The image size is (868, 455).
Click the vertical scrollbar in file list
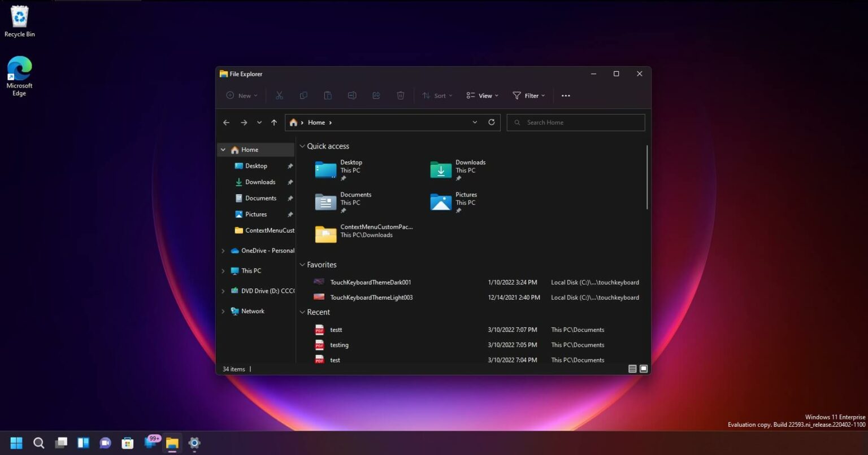point(647,177)
